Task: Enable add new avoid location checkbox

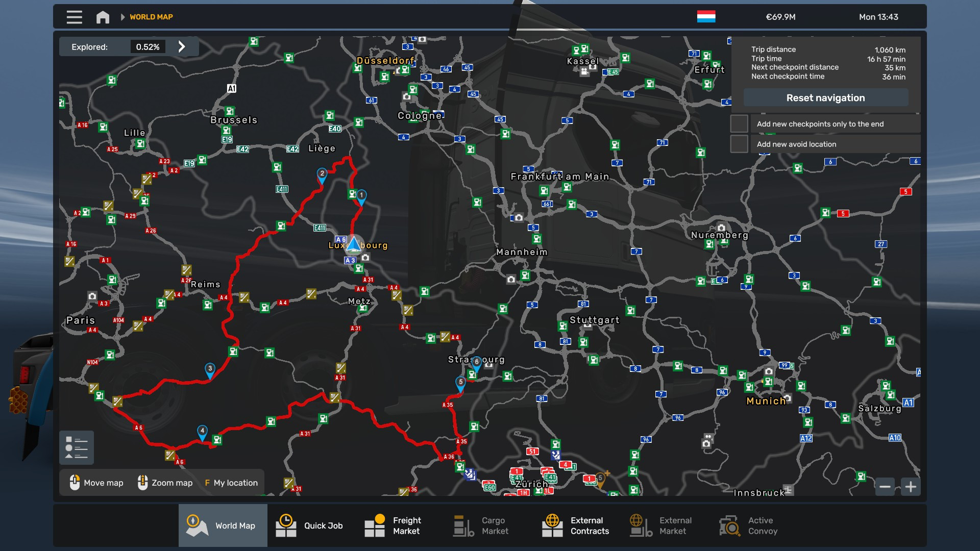Action: click(x=739, y=144)
